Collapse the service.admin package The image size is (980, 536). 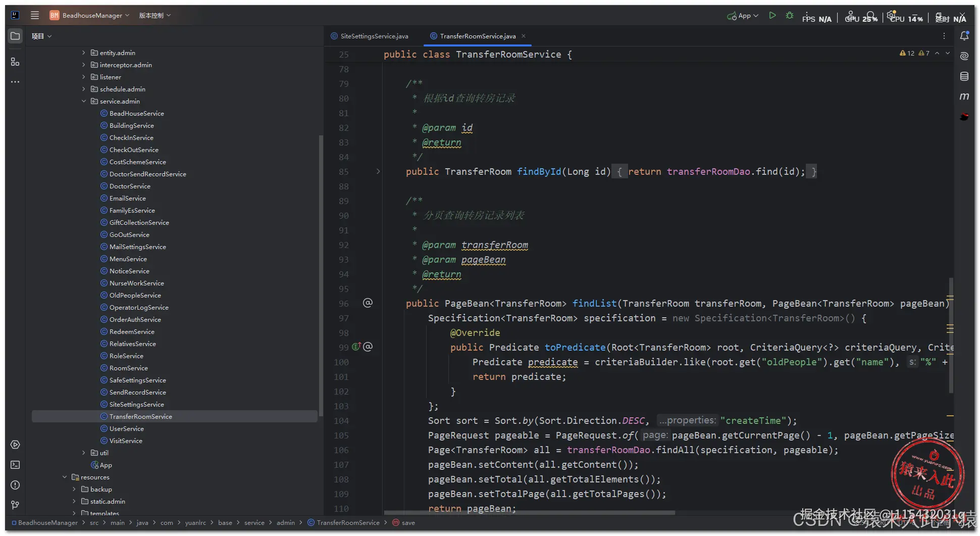(84, 101)
